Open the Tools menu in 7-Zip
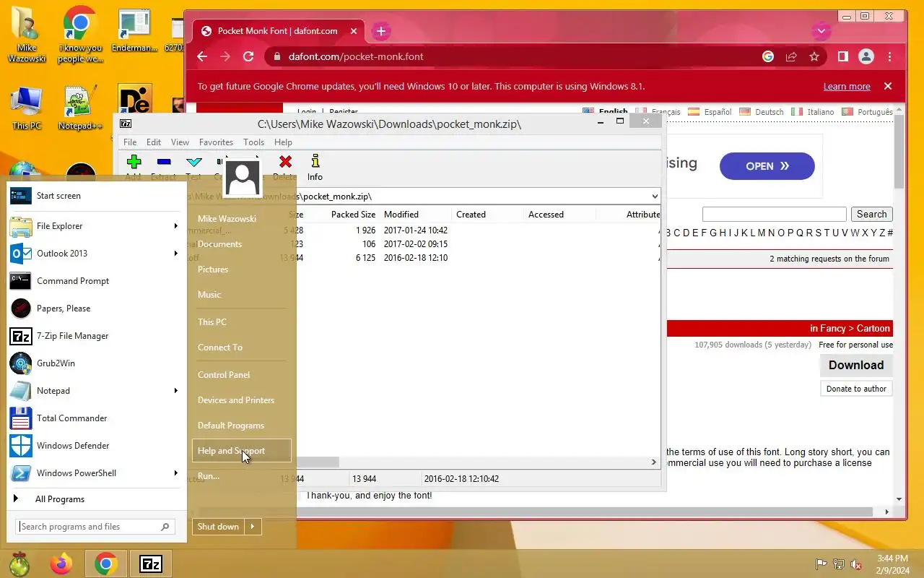924x578 pixels. (253, 142)
